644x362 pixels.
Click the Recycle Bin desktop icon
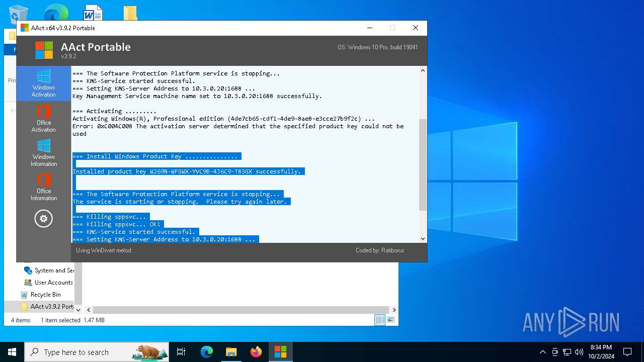[19, 13]
